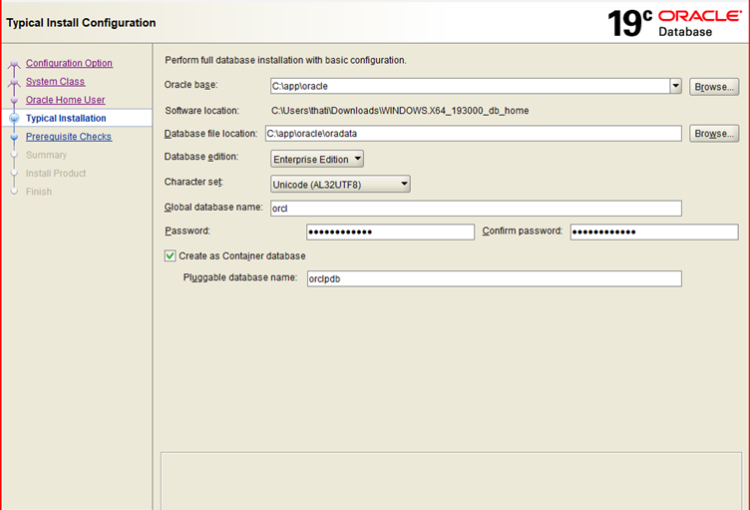Select the Pluggable database name field

(493, 279)
